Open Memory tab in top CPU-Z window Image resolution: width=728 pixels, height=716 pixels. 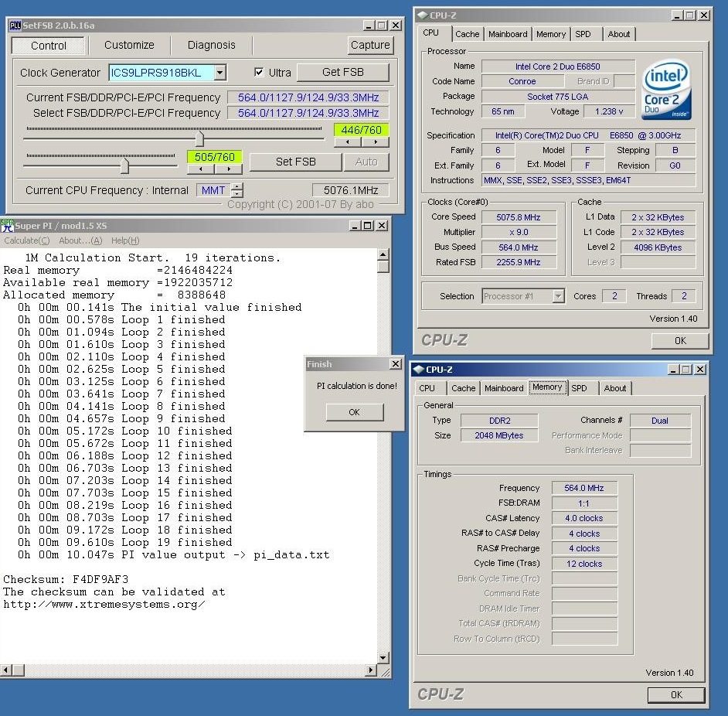[x=551, y=34]
